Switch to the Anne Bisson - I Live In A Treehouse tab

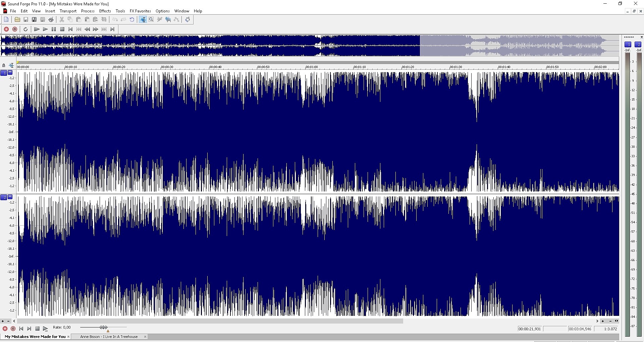click(x=109, y=337)
